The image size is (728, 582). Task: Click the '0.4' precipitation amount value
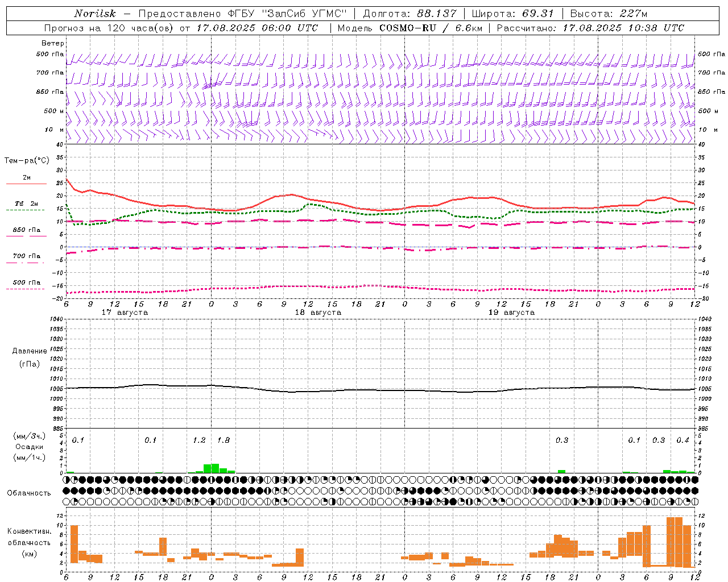tap(682, 440)
